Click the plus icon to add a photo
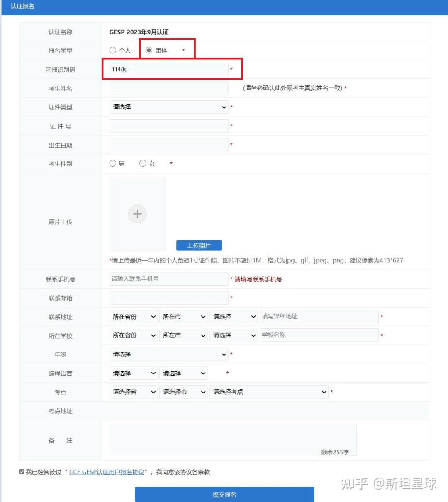This screenshot has width=448, height=502. (137, 214)
